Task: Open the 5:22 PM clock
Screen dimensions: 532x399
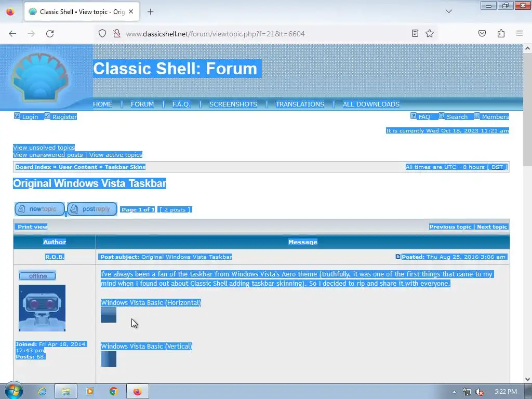Action: [506, 392]
